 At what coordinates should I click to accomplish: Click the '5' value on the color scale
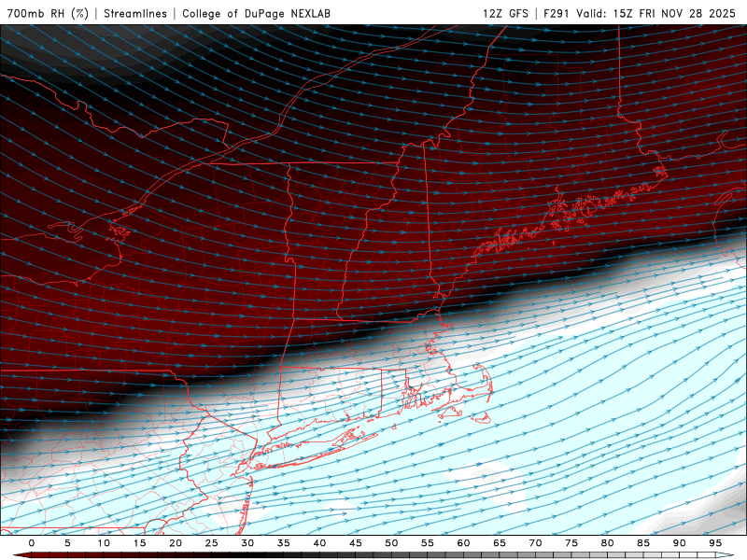tap(67, 543)
